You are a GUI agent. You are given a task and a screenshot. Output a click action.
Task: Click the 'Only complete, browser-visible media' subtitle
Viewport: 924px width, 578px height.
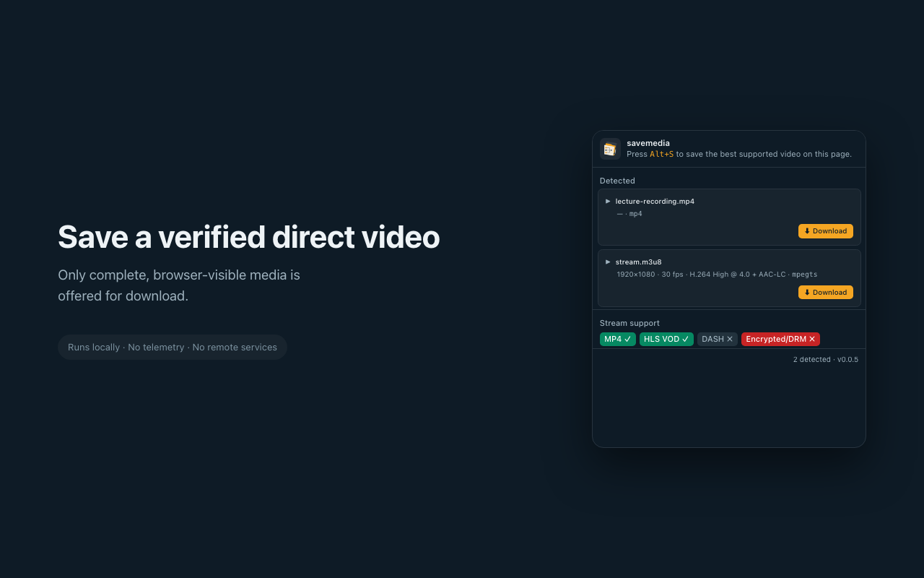click(179, 285)
